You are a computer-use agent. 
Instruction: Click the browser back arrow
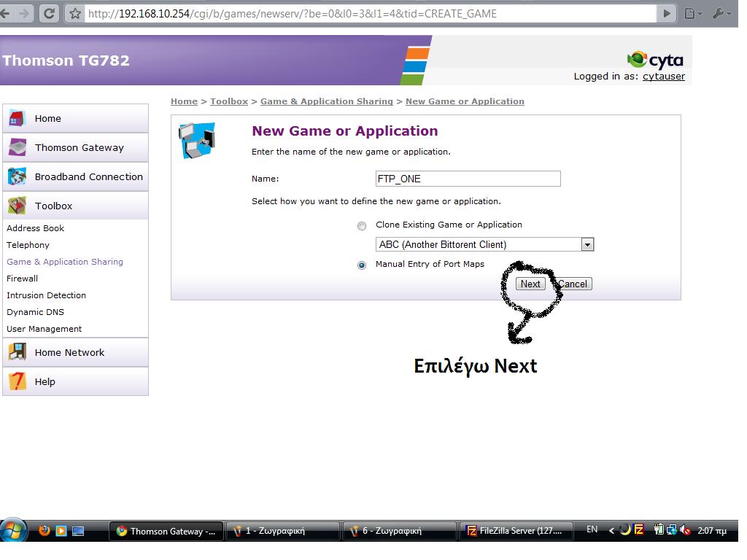5,13
